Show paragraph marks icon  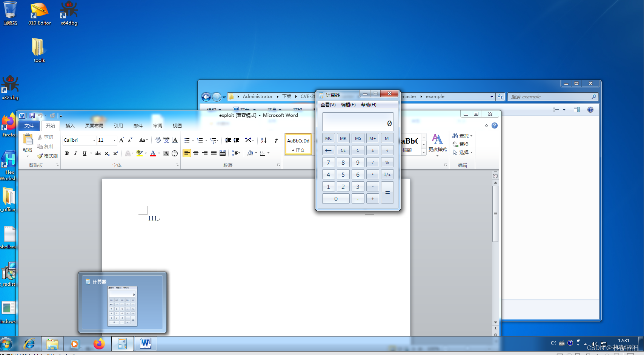276,140
